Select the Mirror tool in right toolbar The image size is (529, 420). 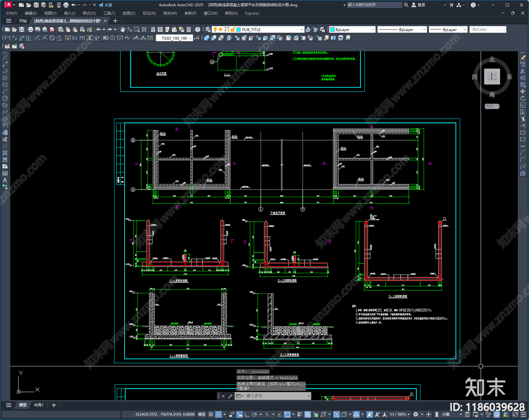pos(523,71)
